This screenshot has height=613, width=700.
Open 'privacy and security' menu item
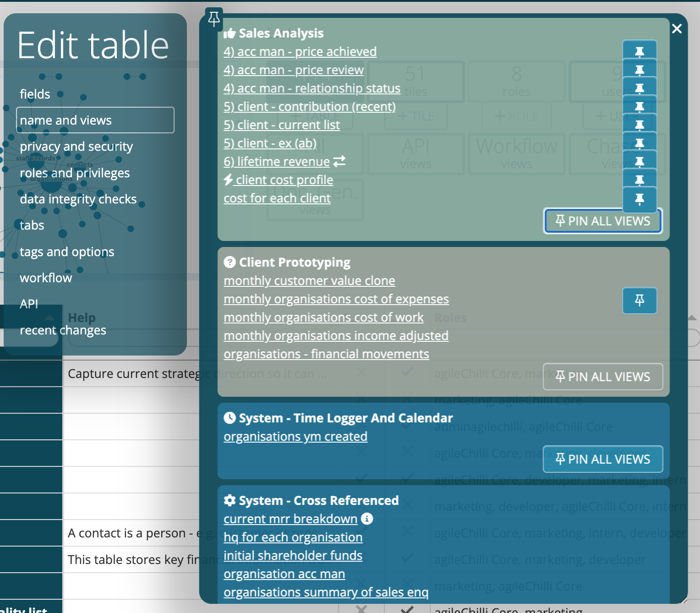pos(76,147)
